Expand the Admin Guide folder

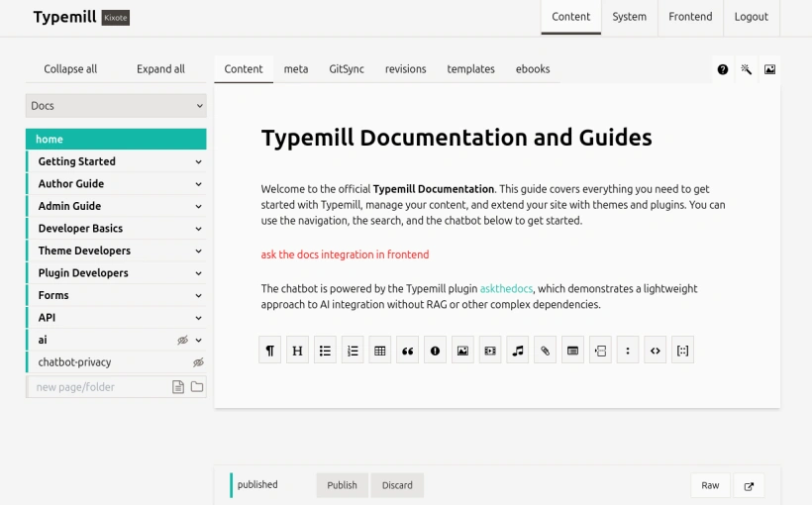point(198,207)
